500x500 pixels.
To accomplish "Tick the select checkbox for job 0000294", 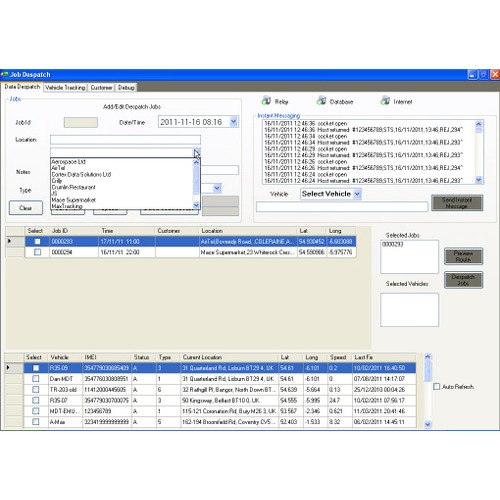I will [37, 252].
